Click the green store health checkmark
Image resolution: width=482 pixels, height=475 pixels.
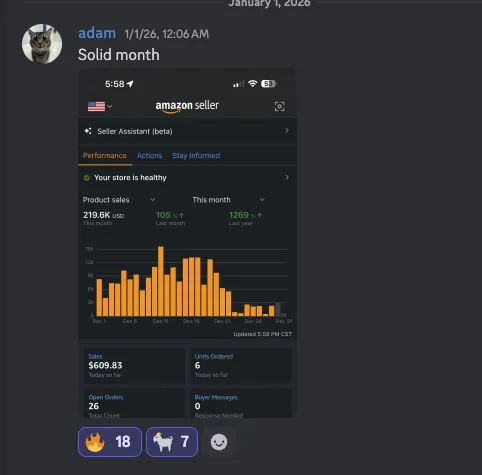87,178
